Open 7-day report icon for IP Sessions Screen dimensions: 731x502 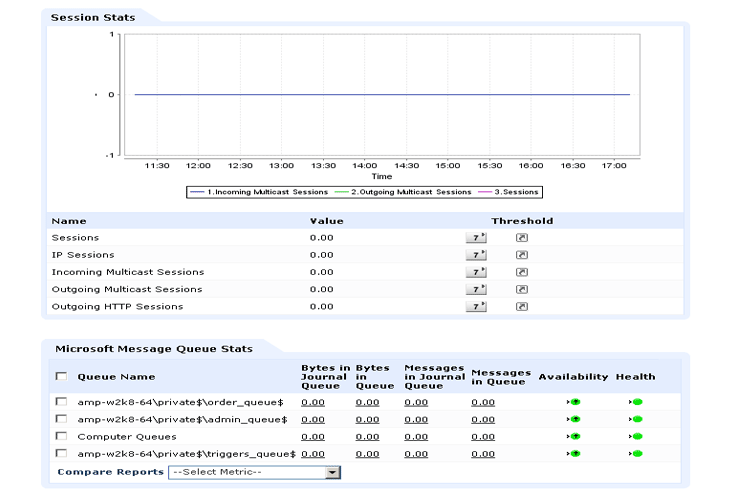pyautogui.click(x=476, y=255)
